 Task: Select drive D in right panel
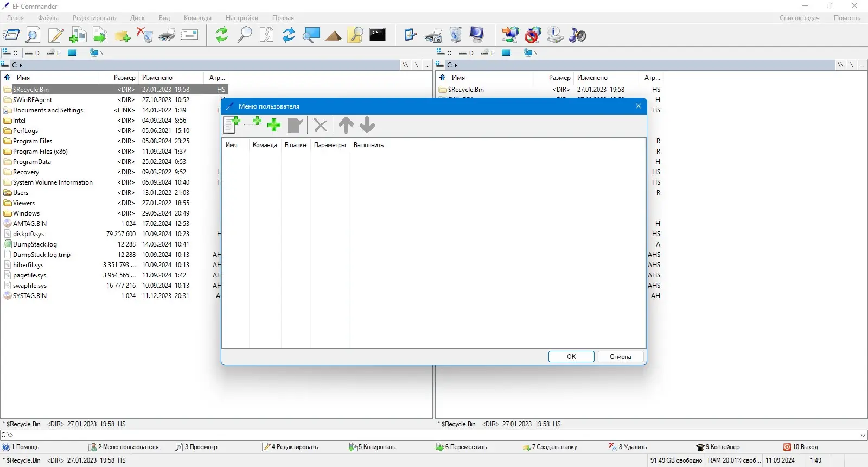[x=467, y=53]
